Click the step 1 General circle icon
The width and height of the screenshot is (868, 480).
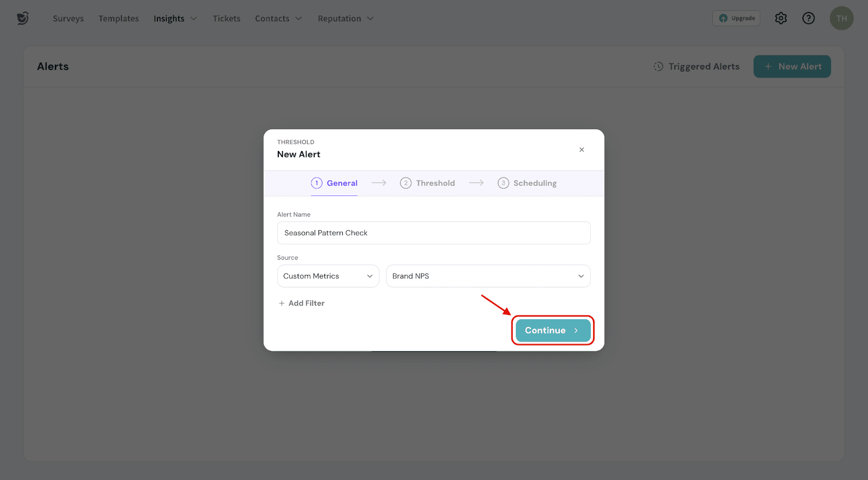(317, 183)
